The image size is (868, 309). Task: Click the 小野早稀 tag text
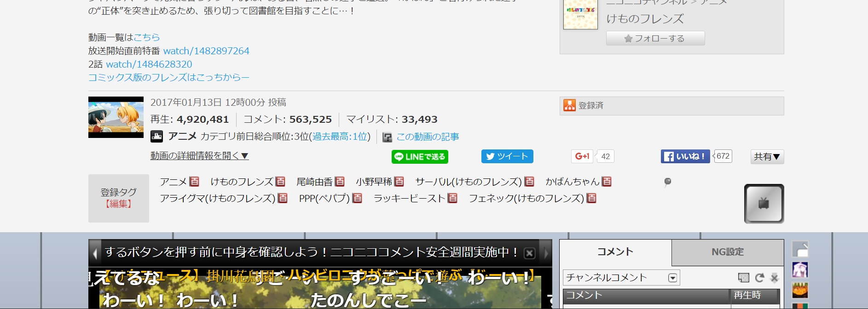(x=374, y=182)
